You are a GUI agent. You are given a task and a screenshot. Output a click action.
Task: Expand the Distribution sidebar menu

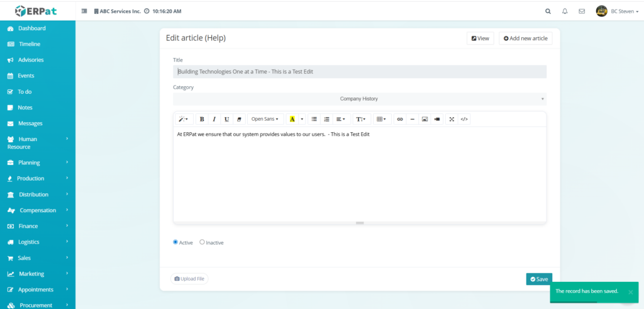(x=38, y=194)
